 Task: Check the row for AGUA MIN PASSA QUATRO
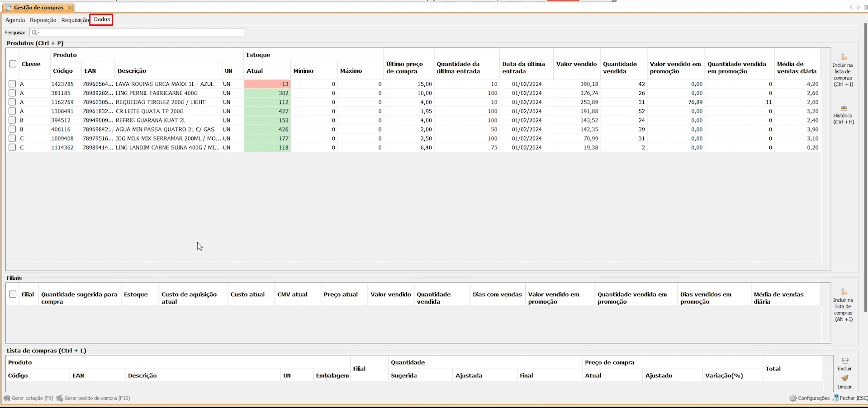12,129
